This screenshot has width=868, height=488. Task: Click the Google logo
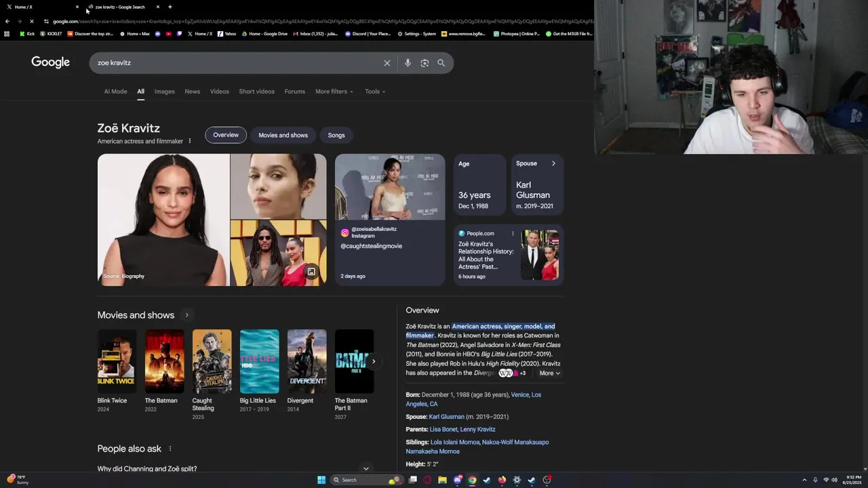point(51,62)
